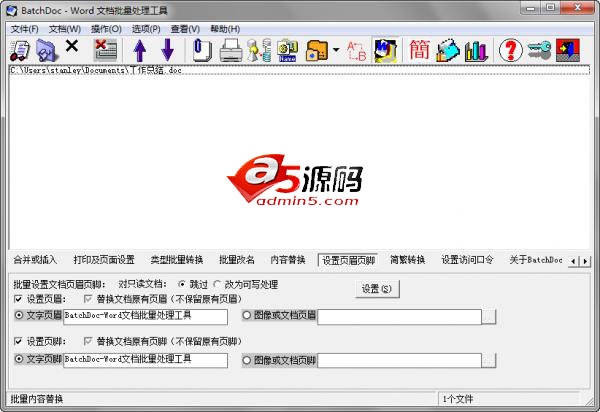The image size is (600, 412).
Task: Select the 文字页脚 radio button
Action: click(x=18, y=359)
